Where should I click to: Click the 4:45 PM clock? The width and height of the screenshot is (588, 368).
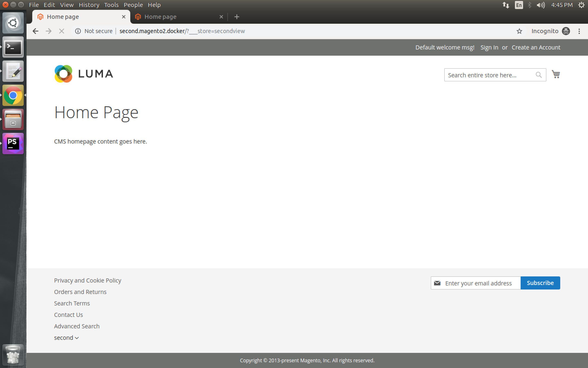562,5
